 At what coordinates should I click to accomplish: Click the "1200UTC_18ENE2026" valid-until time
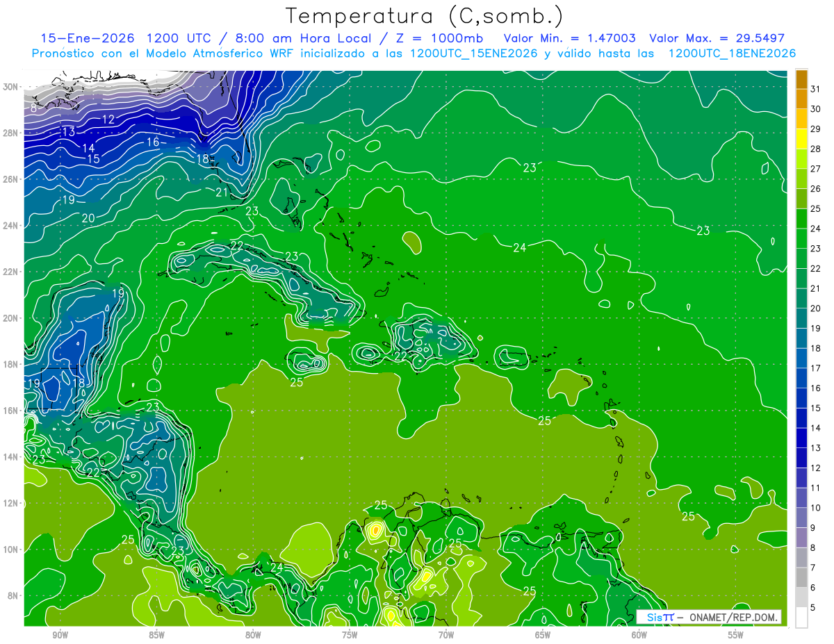coord(732,53)
